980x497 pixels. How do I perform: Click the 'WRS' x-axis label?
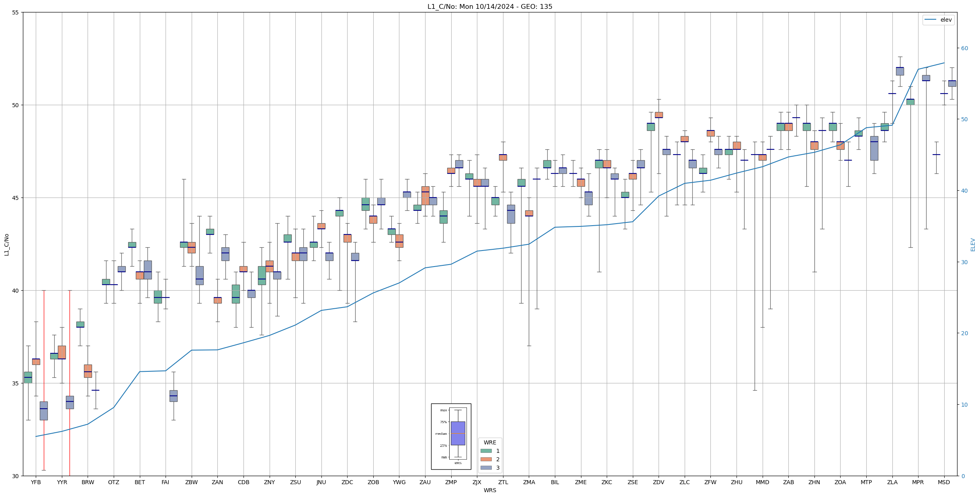click(490, 490)
